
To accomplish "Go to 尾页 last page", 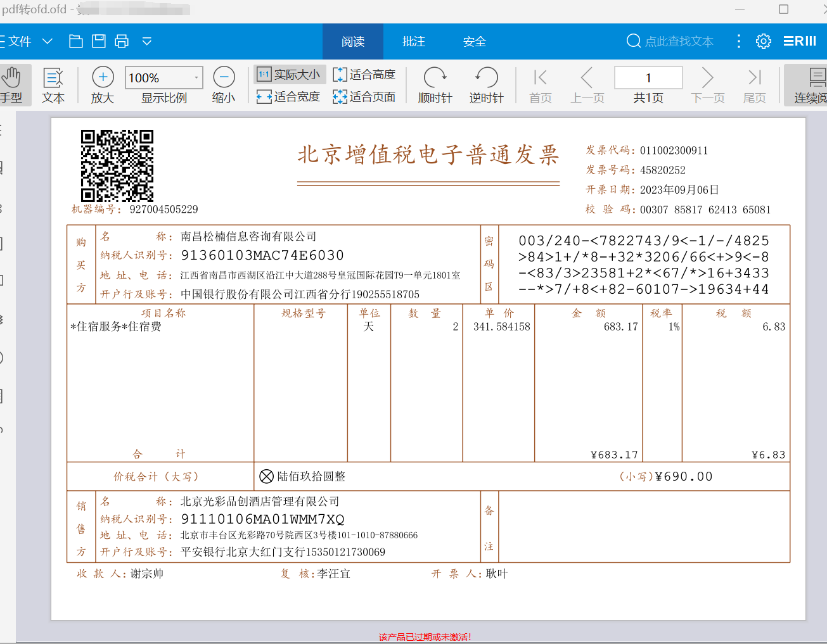I will click(x=755, y=85).
